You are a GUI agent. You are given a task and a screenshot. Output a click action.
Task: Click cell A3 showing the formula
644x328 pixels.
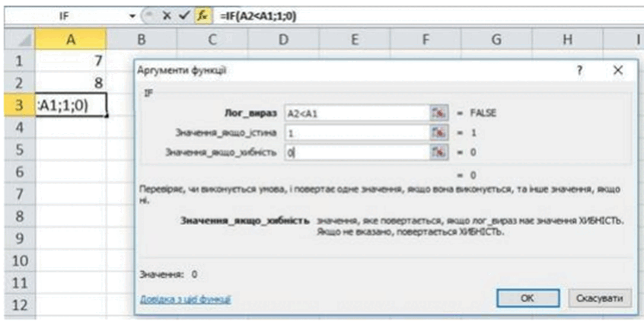coord(71,106)
